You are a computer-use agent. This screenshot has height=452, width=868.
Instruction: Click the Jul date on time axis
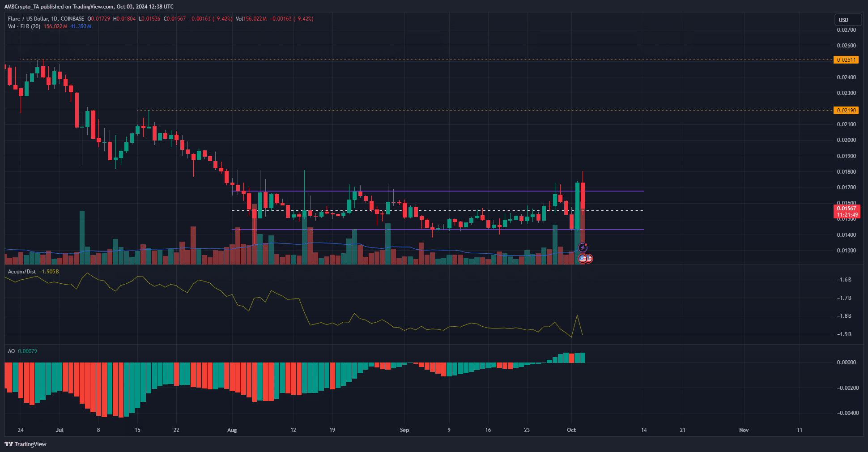pos(60,430)
